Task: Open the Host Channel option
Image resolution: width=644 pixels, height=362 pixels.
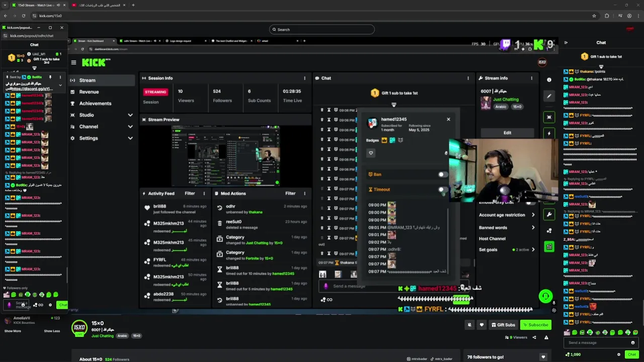Action: (492, 238)
